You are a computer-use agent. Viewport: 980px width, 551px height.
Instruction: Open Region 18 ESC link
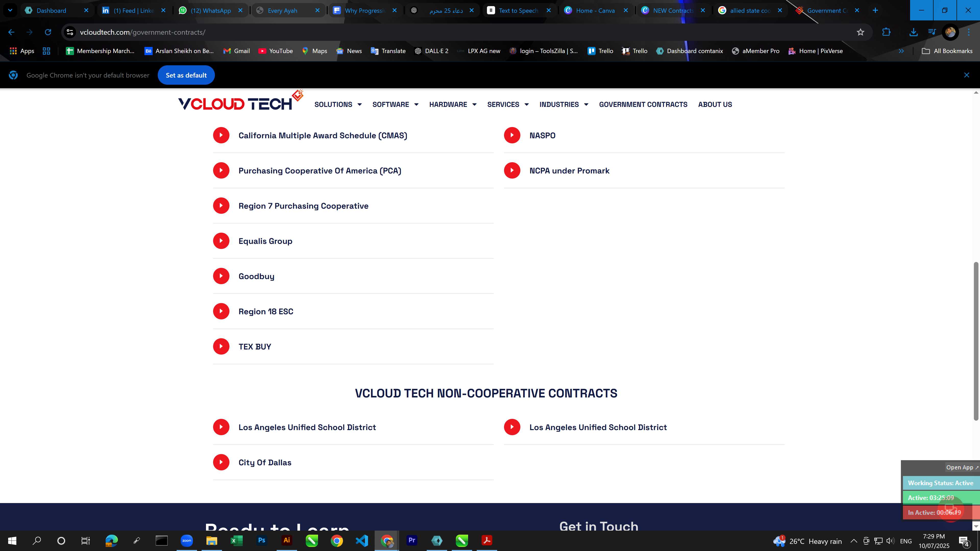pyautogui.click(x=265, y=312)
